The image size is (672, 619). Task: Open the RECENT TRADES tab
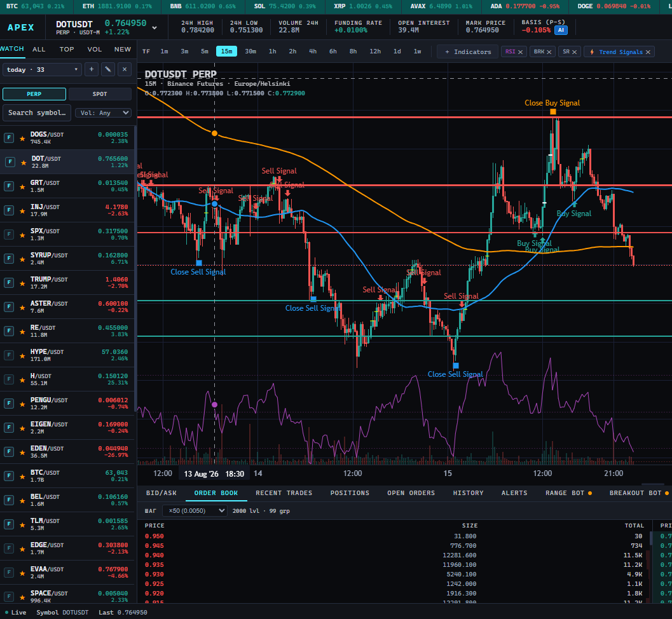tap(284, 493)
